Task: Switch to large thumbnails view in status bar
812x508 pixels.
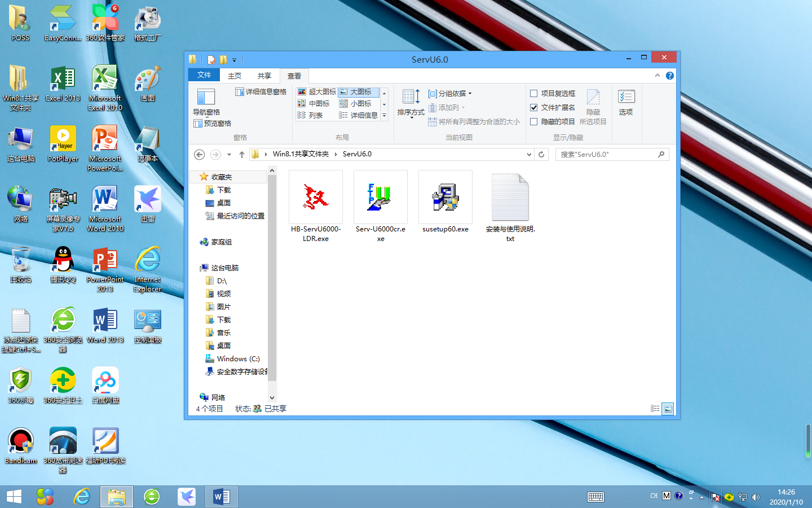Action: click(668, 409)
